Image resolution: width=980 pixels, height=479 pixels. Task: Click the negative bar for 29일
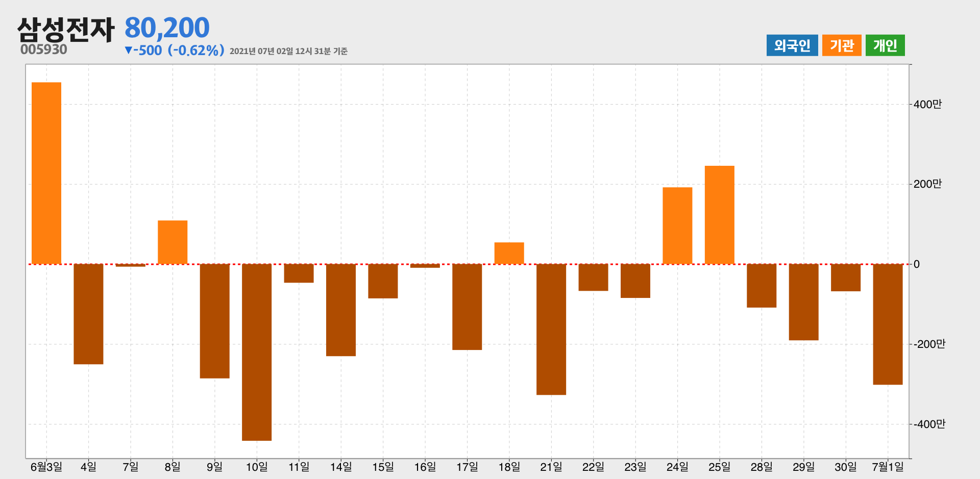coord(803,302)
